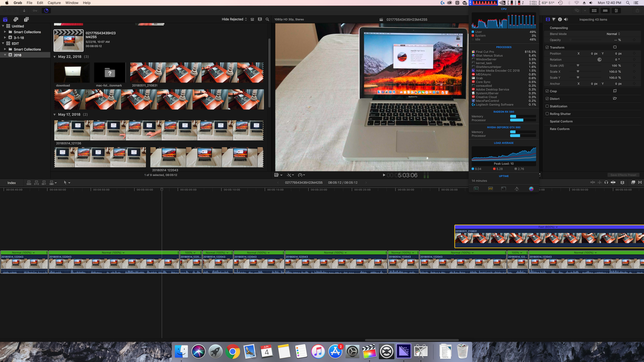The image size is (644, 362).
Task: Launch Google Chrome from Dock
Action: click(x=232, y=352)
